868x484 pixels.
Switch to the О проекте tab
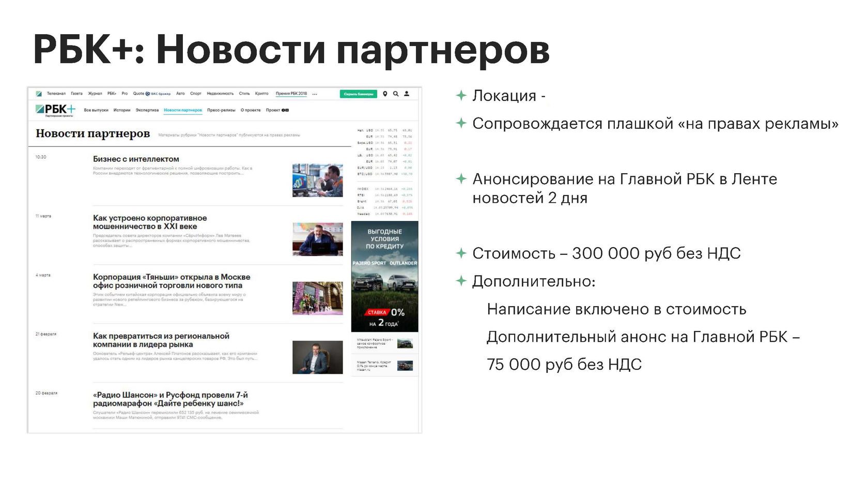[x=251, y=110]
